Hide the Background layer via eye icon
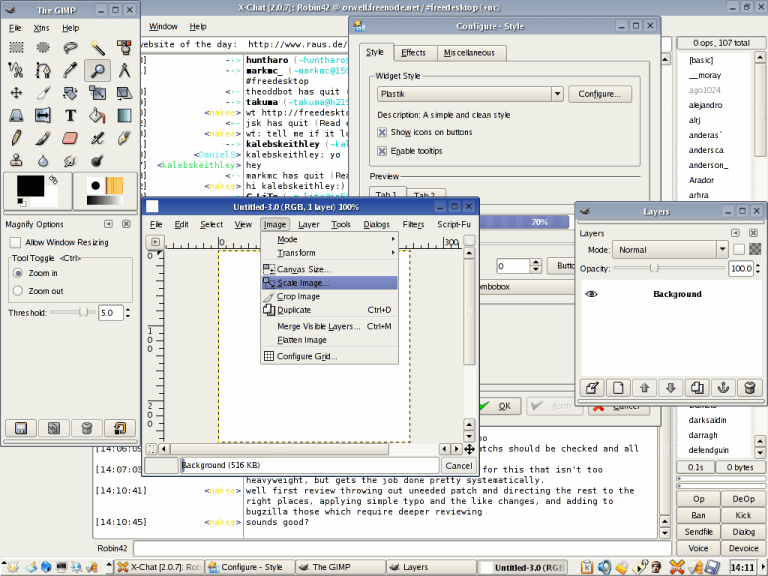 pyautogui.click(x=591, y=295)
